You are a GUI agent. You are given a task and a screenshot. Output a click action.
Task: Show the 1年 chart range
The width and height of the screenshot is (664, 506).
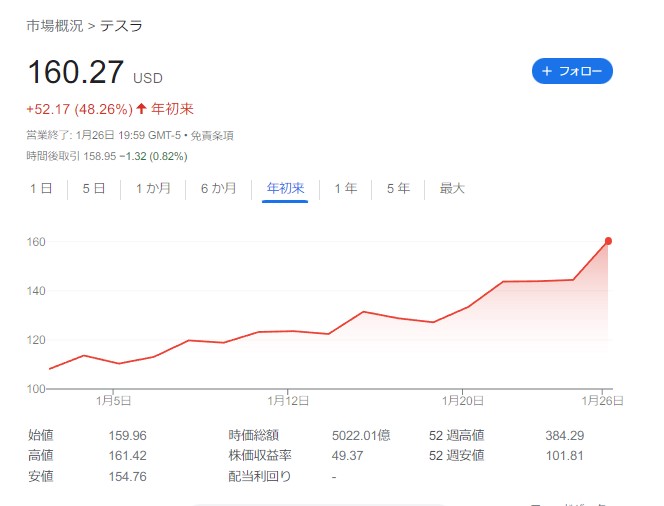pos(346,188)
